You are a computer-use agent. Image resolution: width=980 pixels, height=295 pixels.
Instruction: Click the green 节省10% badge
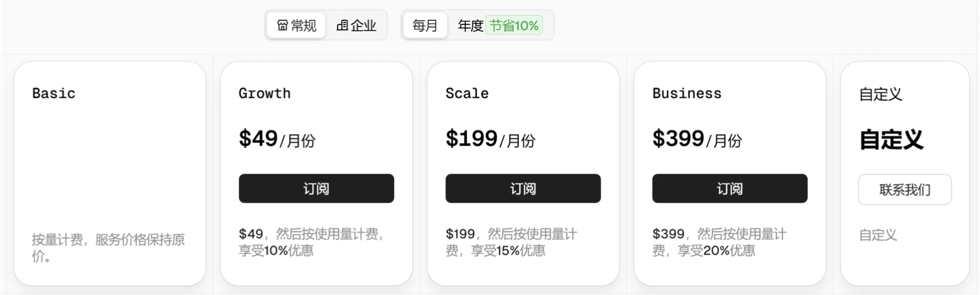coord(514,25)
